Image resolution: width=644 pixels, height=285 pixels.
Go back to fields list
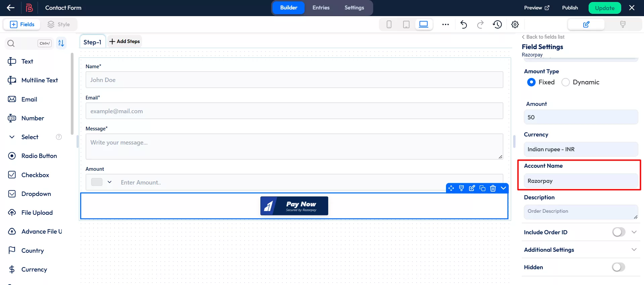543,37
